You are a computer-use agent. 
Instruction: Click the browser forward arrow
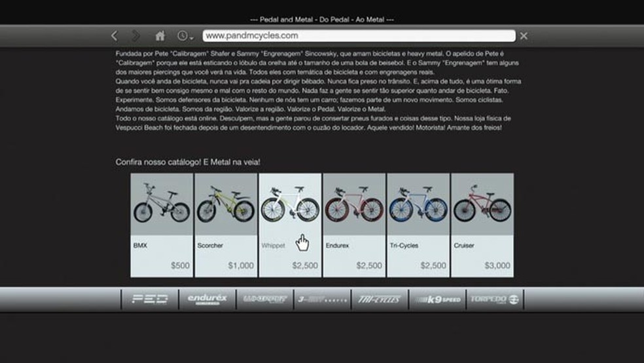pyautogui.click(x=136, y=36)
